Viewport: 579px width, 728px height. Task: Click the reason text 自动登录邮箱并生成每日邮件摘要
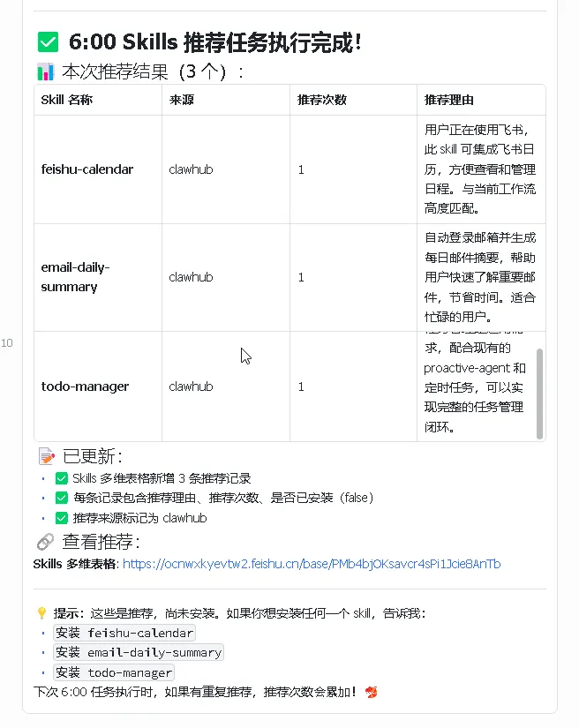click(480, 277)
